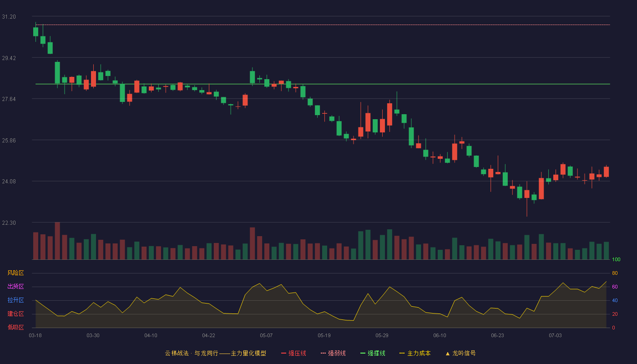Click the 出货区 zone label
The width and height of the screenshot is (637, 364).
15,287
